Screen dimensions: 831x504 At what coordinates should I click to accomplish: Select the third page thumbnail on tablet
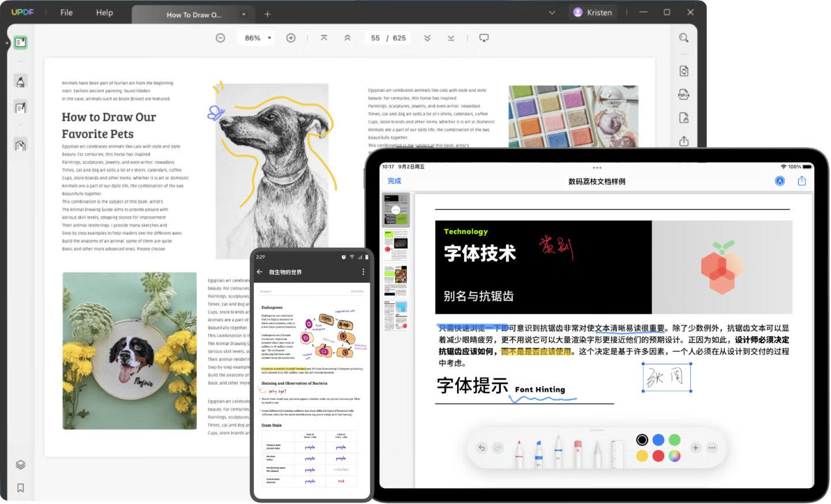(396, 281)
